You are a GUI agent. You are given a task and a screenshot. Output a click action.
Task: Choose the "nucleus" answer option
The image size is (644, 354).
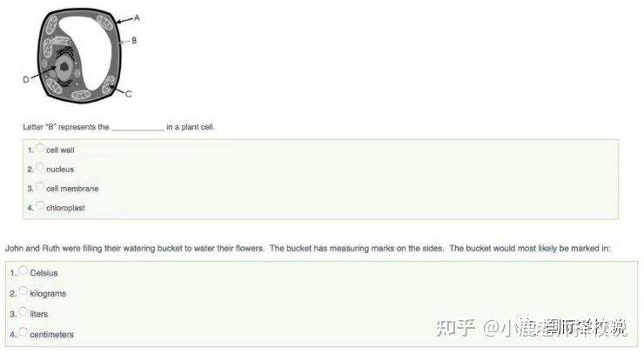point(40,167)
